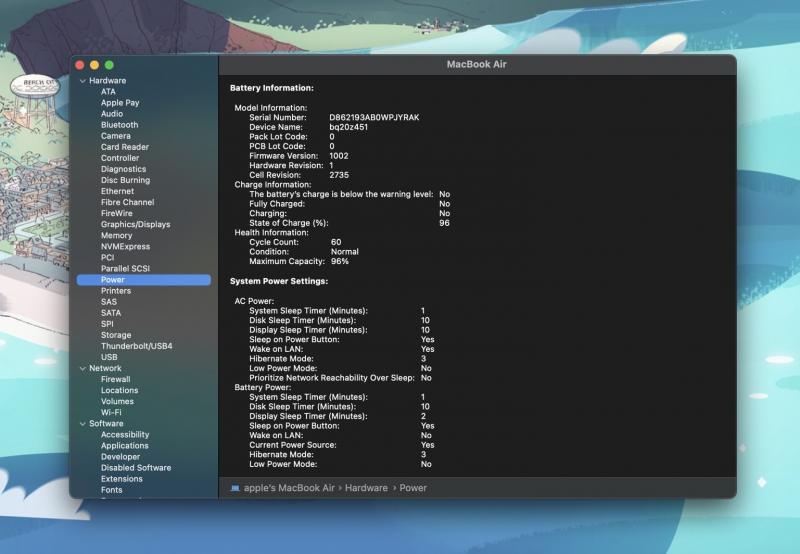Viewport: 800px width, 554px height.
Task: Collapse the Network section chevron
Action: click(x=81, y=369)
